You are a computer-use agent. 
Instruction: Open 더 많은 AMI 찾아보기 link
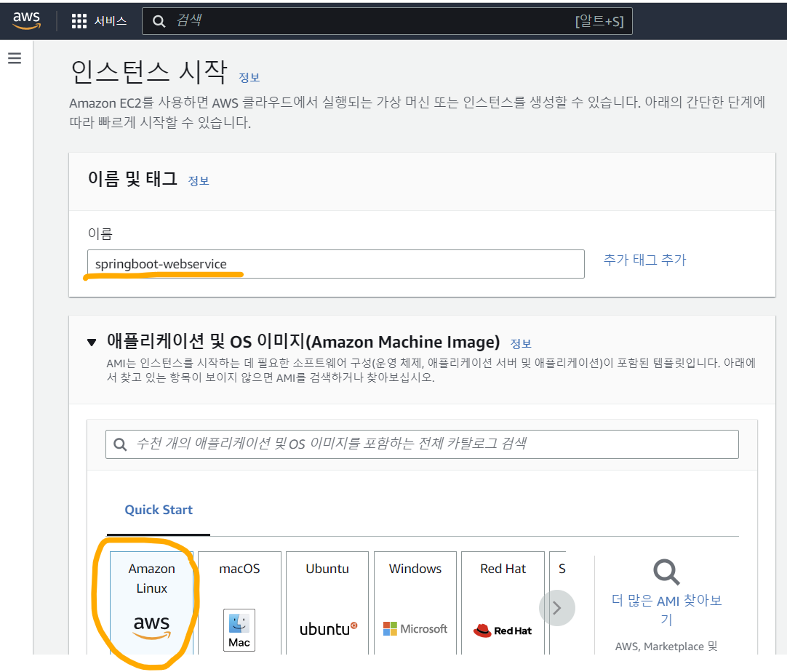pyautogui.click(x=666, y=609)
